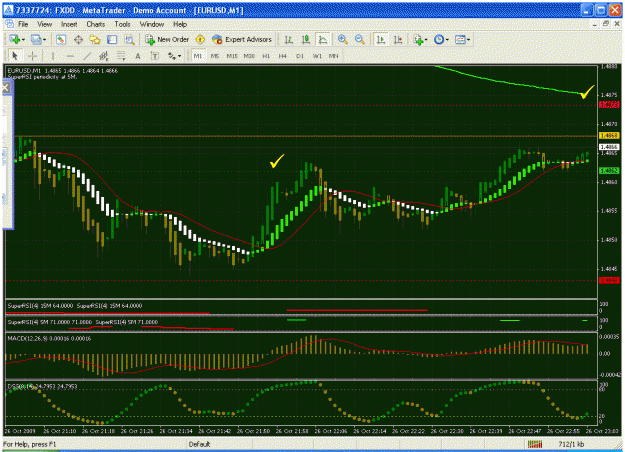
Task: Open the Window menu
Action: click(152, 24)
